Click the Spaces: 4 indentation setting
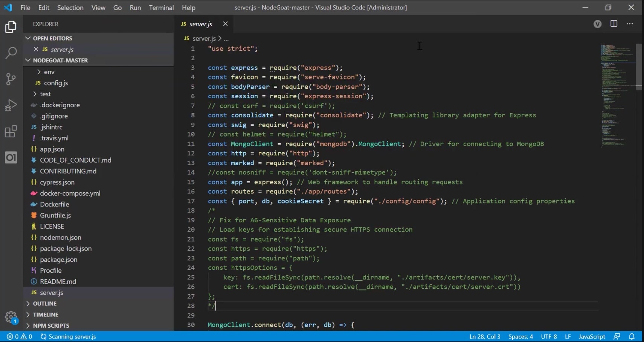The height and width of the screenshot is (342, 644). [520, 336]
